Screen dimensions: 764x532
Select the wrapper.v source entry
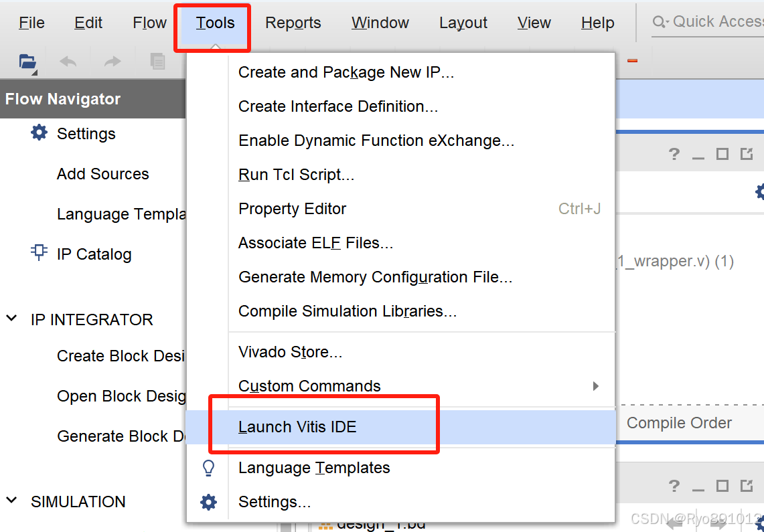tap(676, 262)
